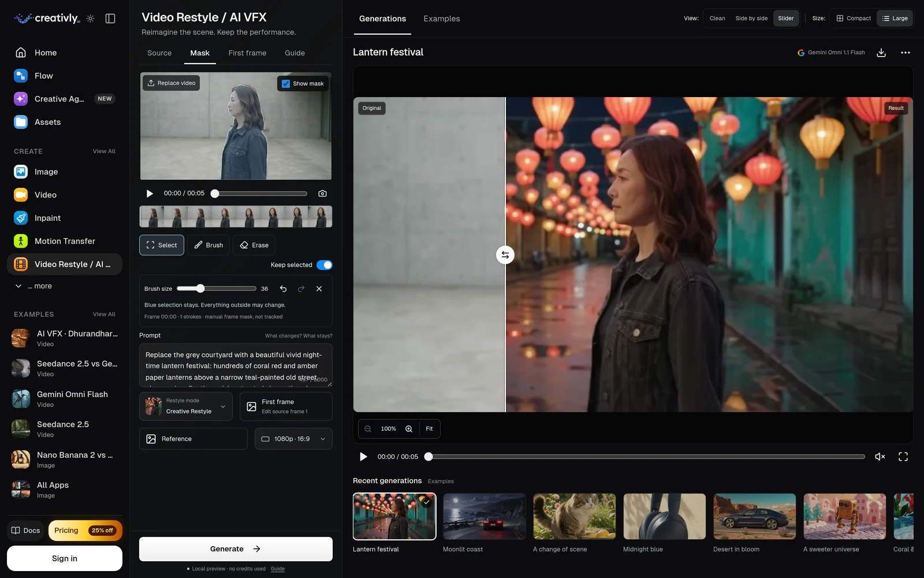Capture frame with camera icon
Viewport: 924px width, 578px height.
click(x=322, y=194)
